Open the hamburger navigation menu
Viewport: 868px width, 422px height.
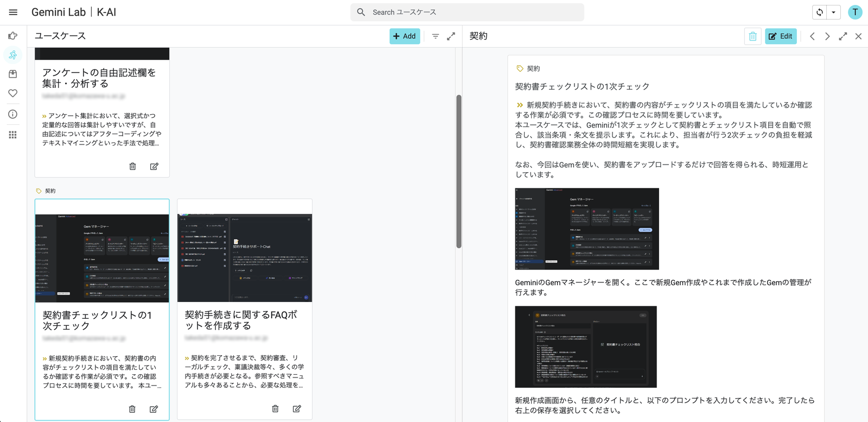(14, 12)
